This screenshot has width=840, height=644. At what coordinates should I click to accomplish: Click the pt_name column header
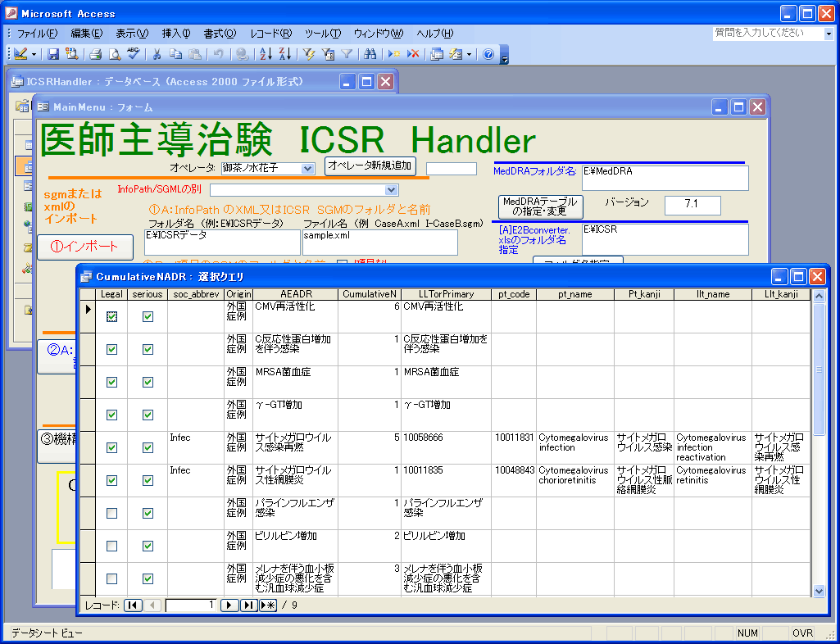(x=575, y=294)
